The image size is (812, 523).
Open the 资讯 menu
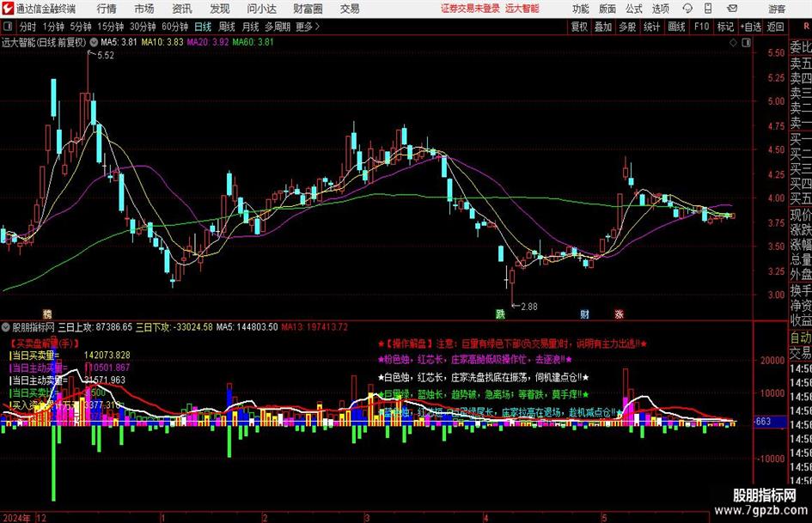click(x=182, y=9)
